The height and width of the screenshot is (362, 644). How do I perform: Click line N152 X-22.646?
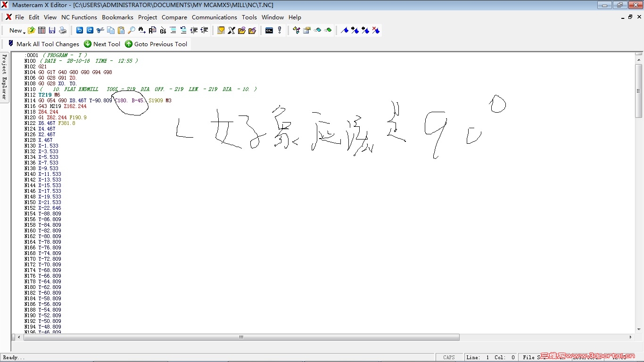pyautogui.click(x=42, y=208)
